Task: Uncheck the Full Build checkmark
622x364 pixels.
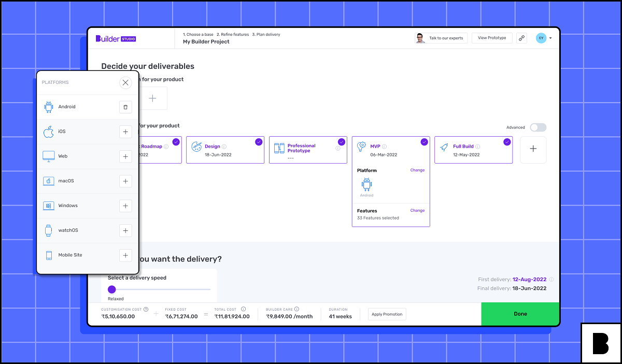Action: (x=507, y=142)
